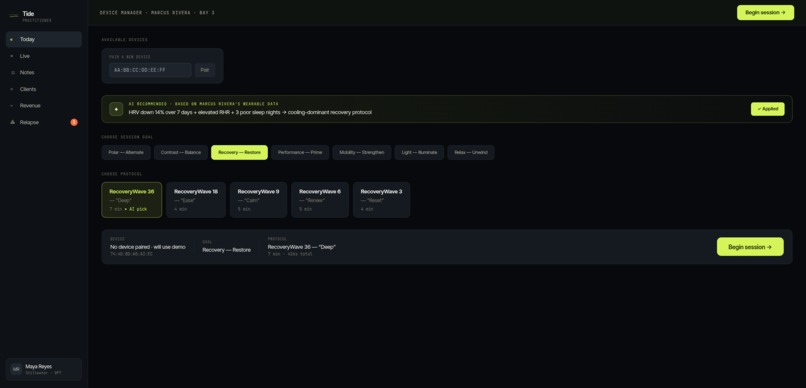The height and width of the screenshot is (388, 806).
Task: Select the Polar — Alternate goal
Action: point(126,153)
